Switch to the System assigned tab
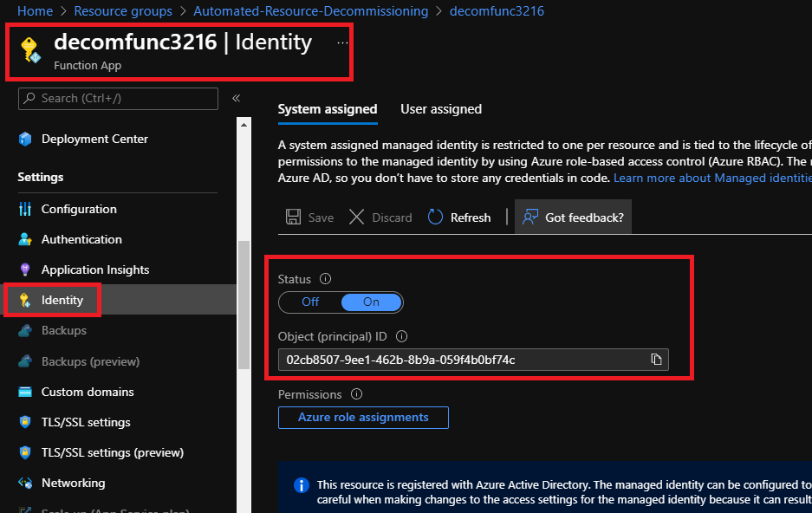The height and width of the screenshot is (513, 812). (328, 109)
